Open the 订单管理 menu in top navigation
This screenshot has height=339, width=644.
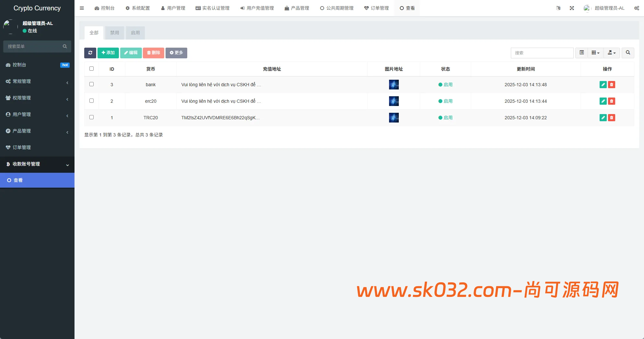click(376, 8)
